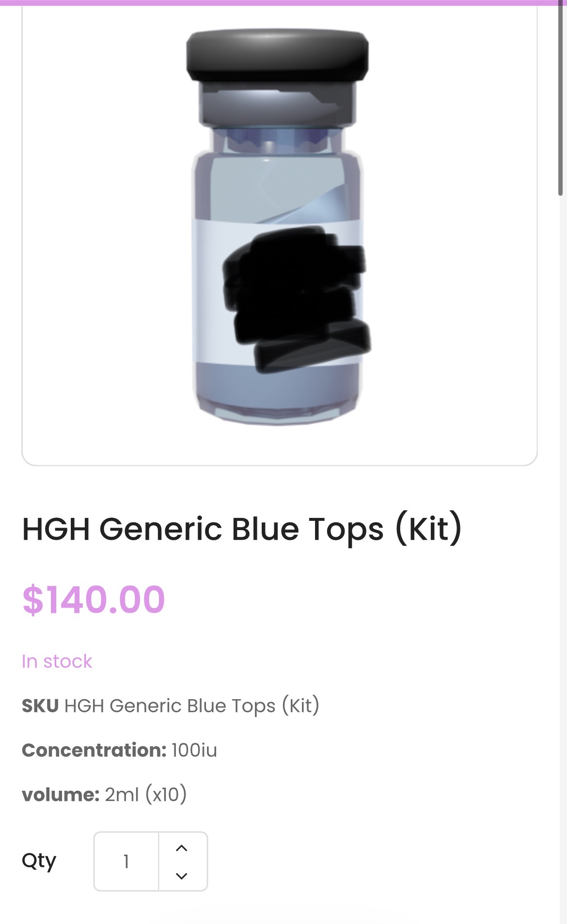Click the 2ml (x10) volume value
Image resolution: width=567 pixels, height=924 pixels.
(x=146, y=795)
